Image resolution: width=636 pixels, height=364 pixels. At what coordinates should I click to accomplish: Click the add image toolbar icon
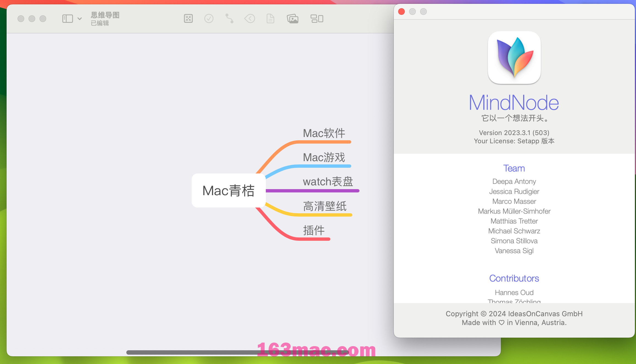tap(293, 19)
